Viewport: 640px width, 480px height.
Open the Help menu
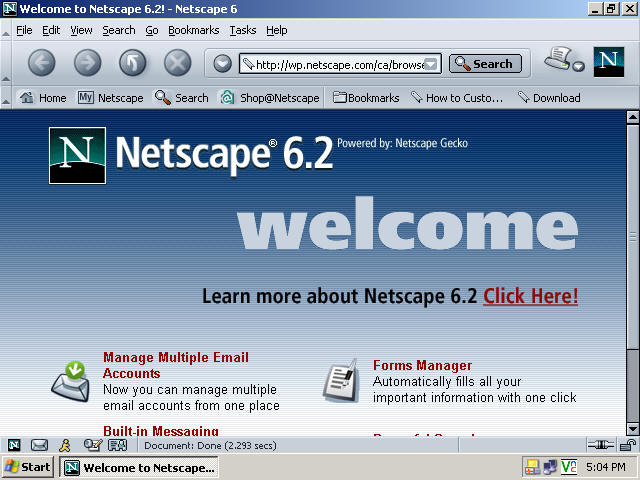tap(277, 30)
